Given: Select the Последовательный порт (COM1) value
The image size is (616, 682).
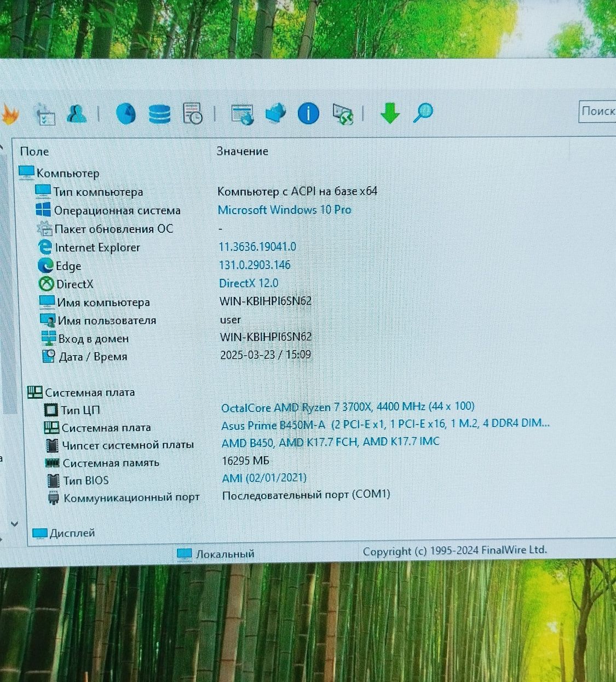Looking at the screenshot, I should (x=306, y=495).
